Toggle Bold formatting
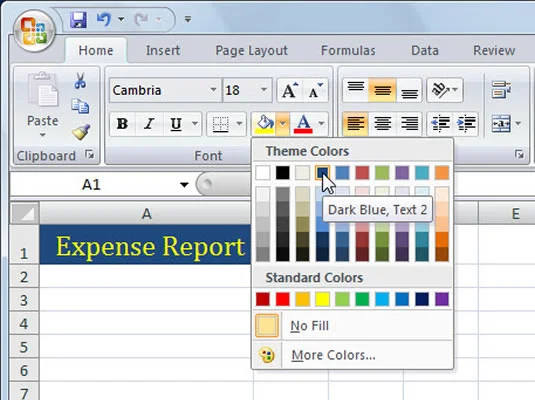This screenshot has height=400, width=535. coord(122,124)
